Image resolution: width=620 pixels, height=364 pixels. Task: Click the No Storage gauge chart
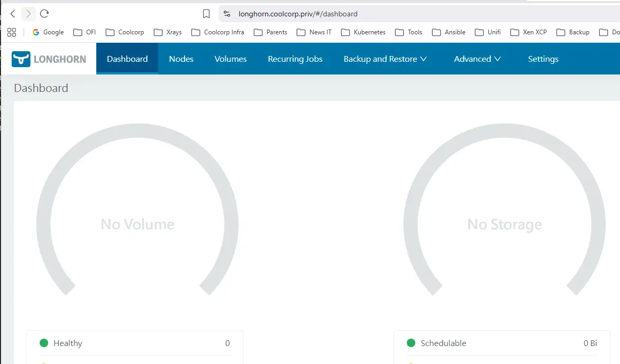[504, 225]
